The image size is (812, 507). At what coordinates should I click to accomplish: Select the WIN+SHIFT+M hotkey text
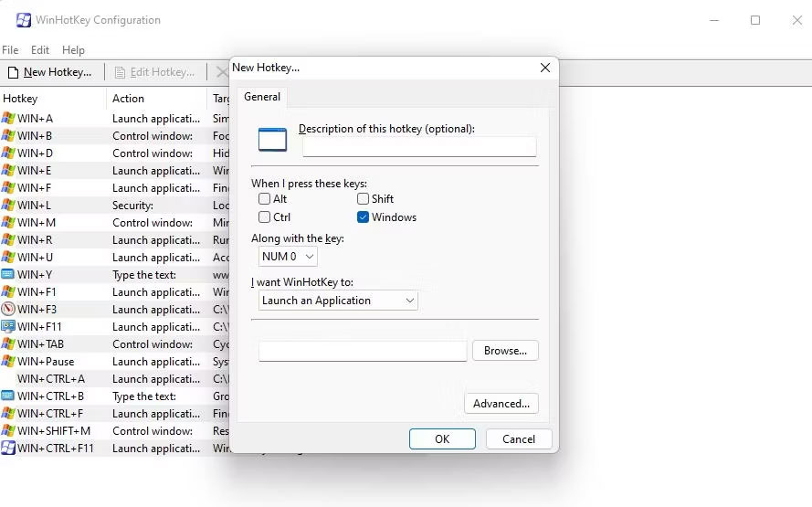(x=54, y=430)
